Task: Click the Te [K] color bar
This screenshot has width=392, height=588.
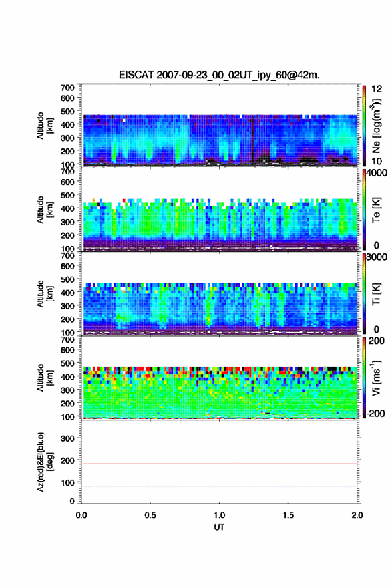Action: click(364, 209)
